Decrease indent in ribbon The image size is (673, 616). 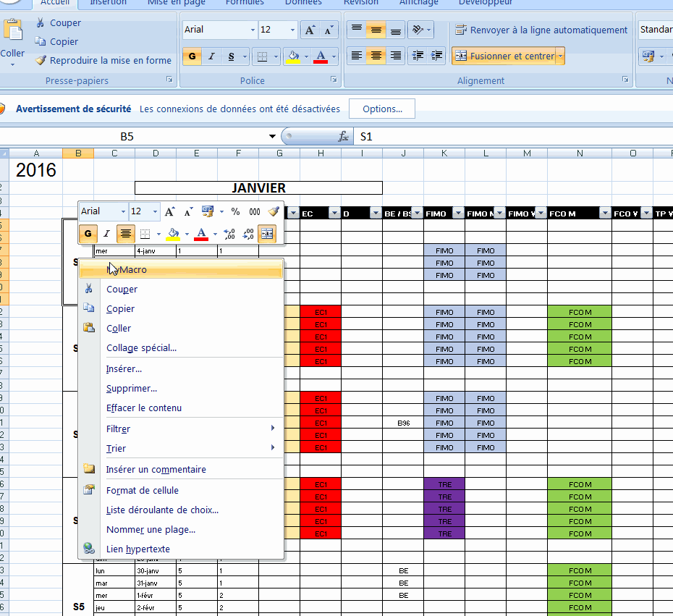(418, 56)
